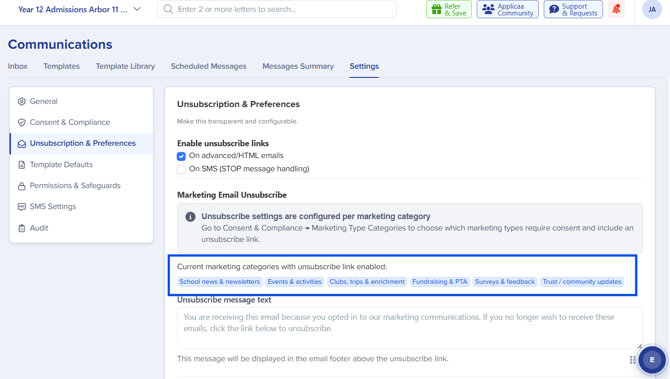Click the Permissions & Safeguards lock icon

(x=21, y=186)
